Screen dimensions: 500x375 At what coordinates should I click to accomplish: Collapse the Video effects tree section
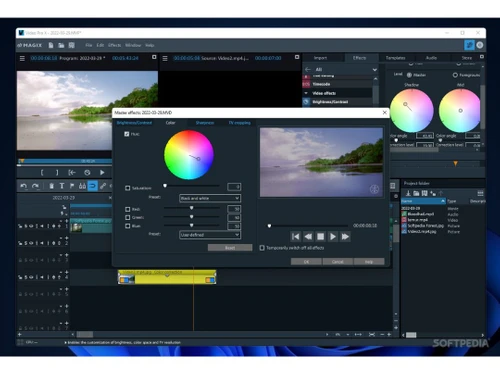pyautogui.click(x=306, y=93)
